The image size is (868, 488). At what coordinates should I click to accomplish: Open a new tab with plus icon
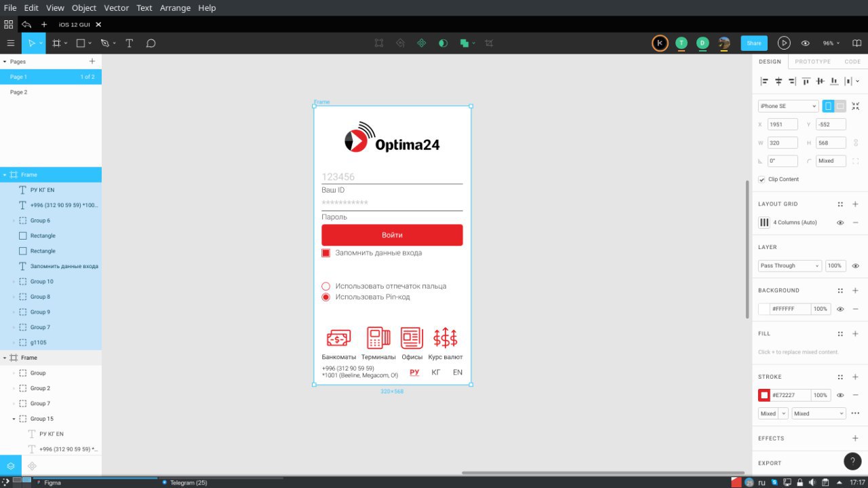tap(44, 24)
